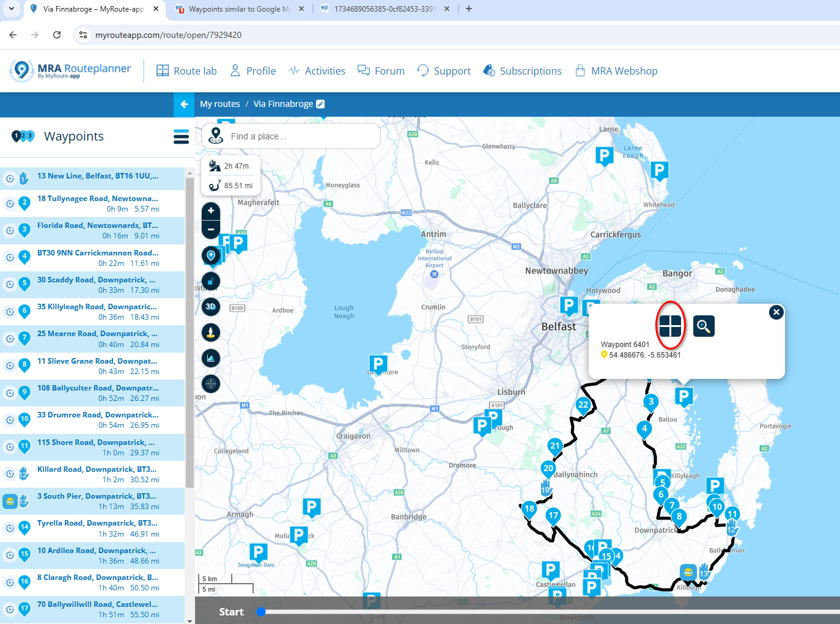Open the Subscriptions page
840x624 pixels.
tap(522, 71)
